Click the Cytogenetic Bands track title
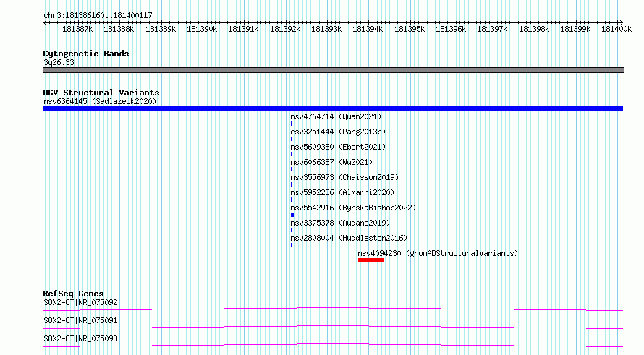Viewport: 644px width, 355px height. [x=86, y=54]
